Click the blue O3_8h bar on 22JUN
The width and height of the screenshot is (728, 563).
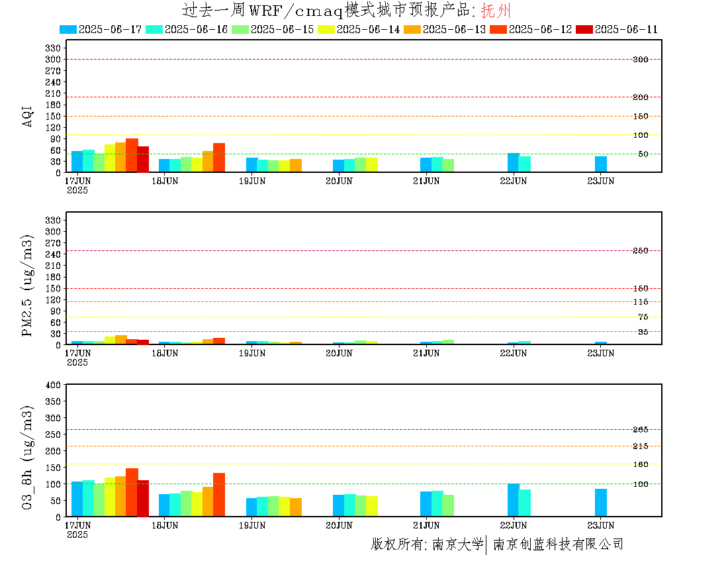point(514,500)
